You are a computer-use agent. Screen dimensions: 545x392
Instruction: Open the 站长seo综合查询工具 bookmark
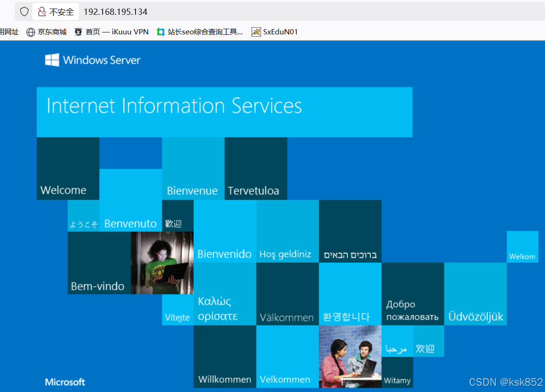tap(199, 32)
